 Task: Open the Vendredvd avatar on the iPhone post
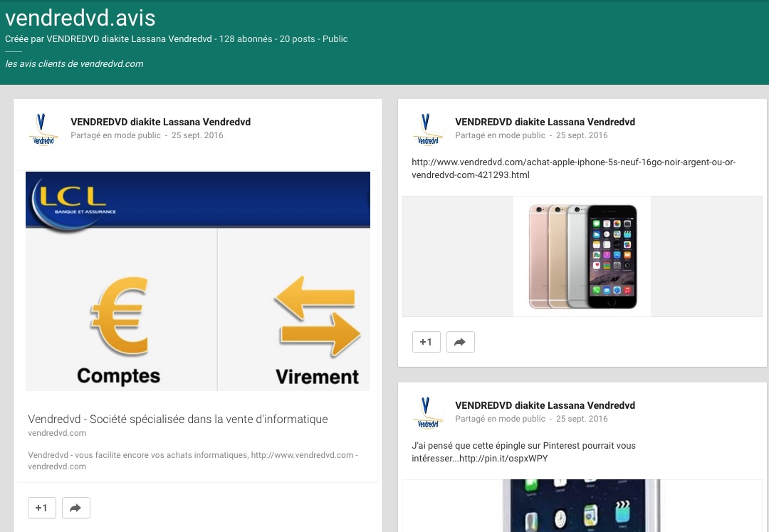point(428,129)
